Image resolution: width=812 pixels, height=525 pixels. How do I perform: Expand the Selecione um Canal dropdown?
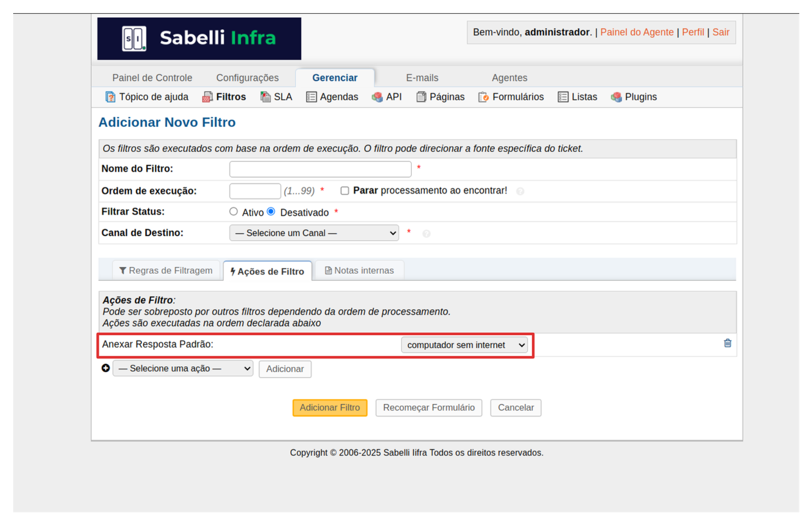(314, 233)
